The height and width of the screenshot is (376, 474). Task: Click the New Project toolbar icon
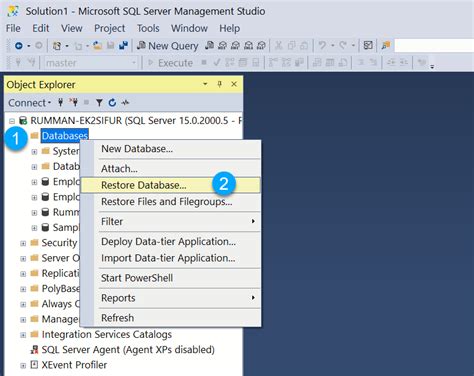coord(57,46)
